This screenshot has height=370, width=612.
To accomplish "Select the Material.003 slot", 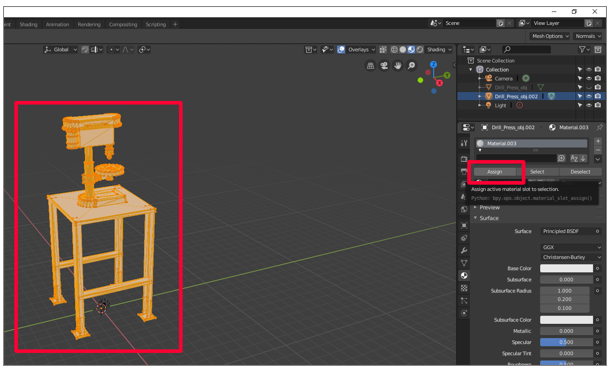I will (532, 143).
